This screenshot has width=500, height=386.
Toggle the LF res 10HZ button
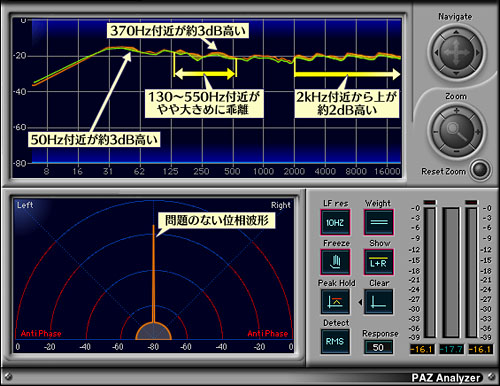click(335, 222)
